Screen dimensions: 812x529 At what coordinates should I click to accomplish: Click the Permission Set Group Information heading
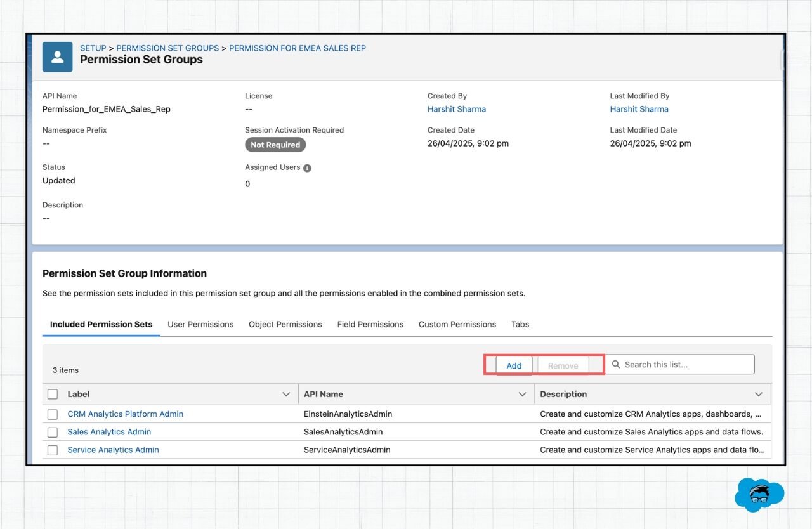(x=124, y=273)
